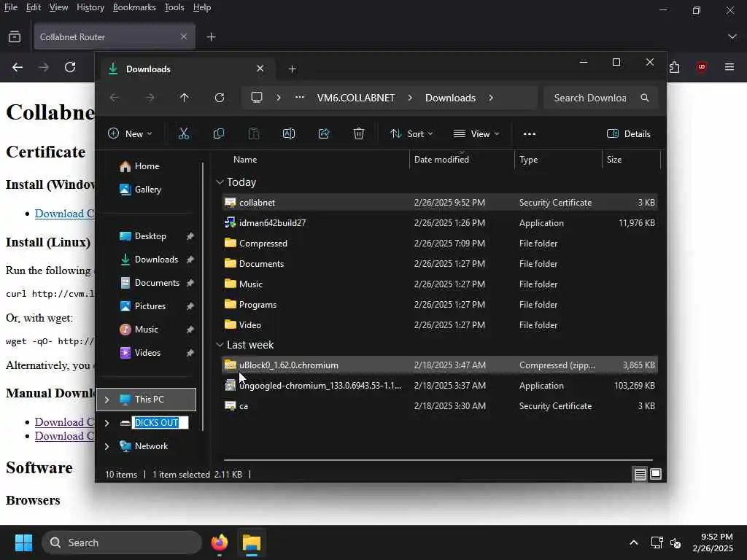
Task: Click the Paste clipboard icon in Explorer toolbar
Action: [254, 134]
